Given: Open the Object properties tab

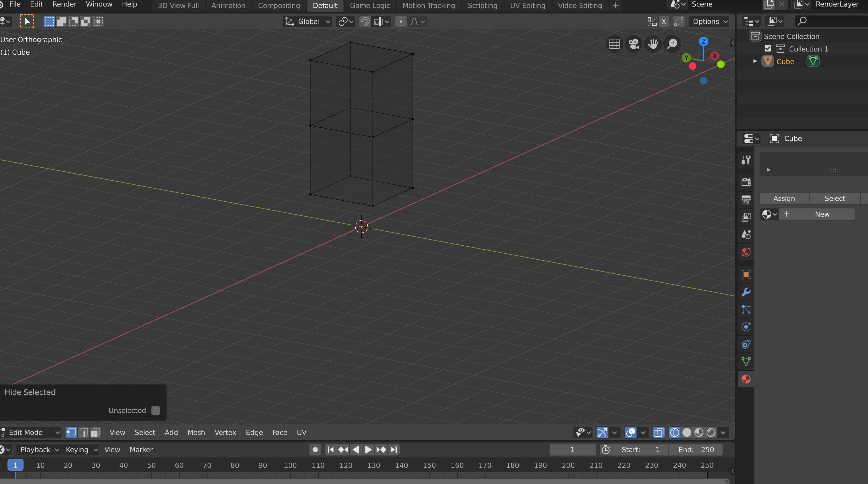Looking at the screenshot, I should point(746,274).
